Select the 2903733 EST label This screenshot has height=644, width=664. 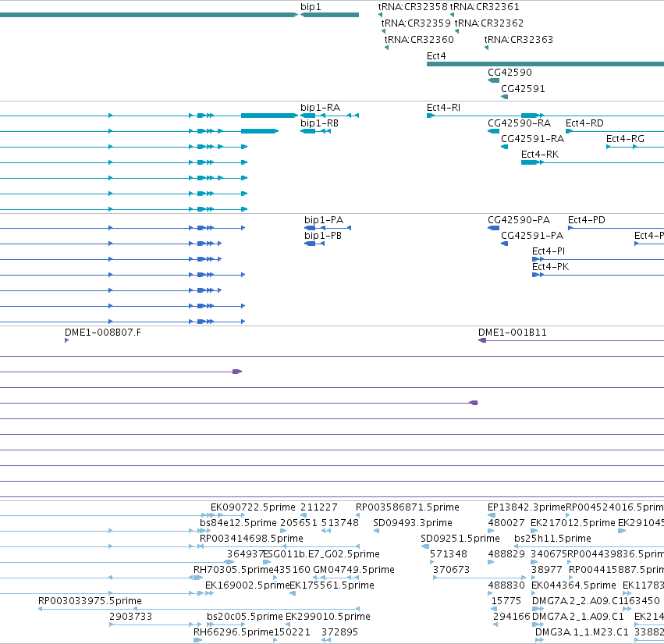(x=130, y=617)
